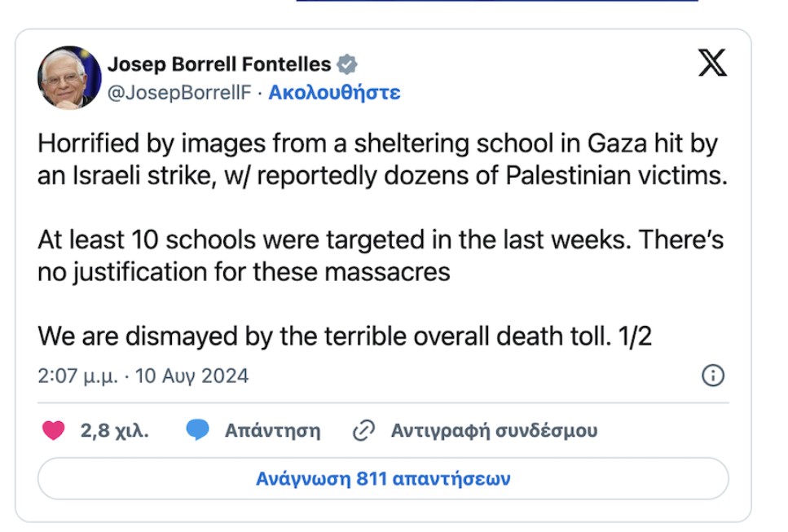Click the display name Josep Borrell Fontelles

[219, 64]
